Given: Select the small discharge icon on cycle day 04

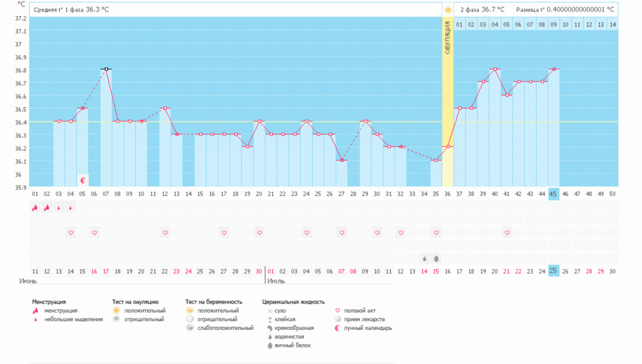Looking at the screenshot, I should 71,207.
